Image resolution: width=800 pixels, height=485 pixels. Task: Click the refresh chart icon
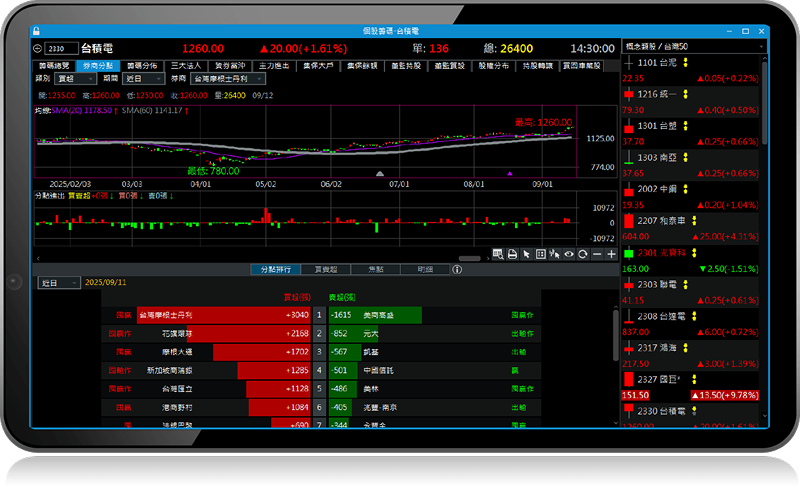pyautogui.click(x=583, y=254)
